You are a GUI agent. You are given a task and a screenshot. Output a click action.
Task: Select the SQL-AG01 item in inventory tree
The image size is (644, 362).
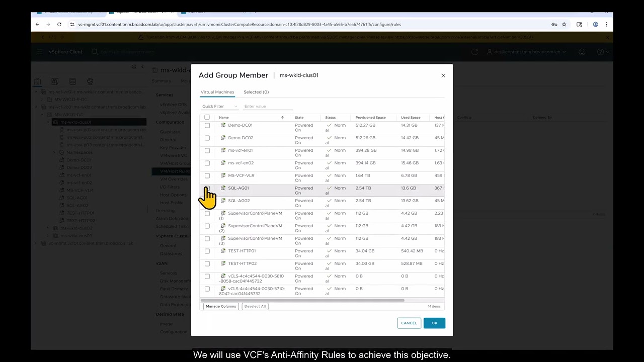tap(77, 198)
